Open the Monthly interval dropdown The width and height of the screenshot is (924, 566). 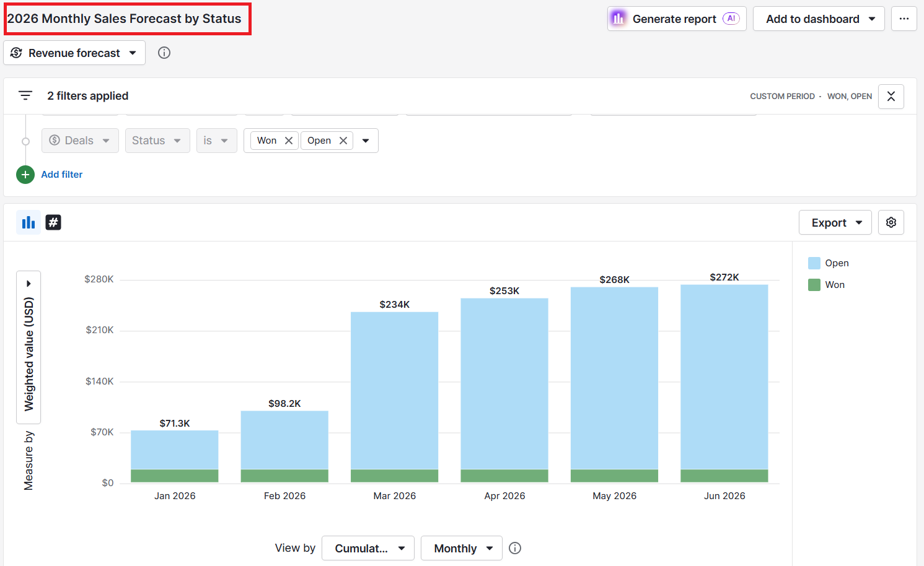click(462, 548)
